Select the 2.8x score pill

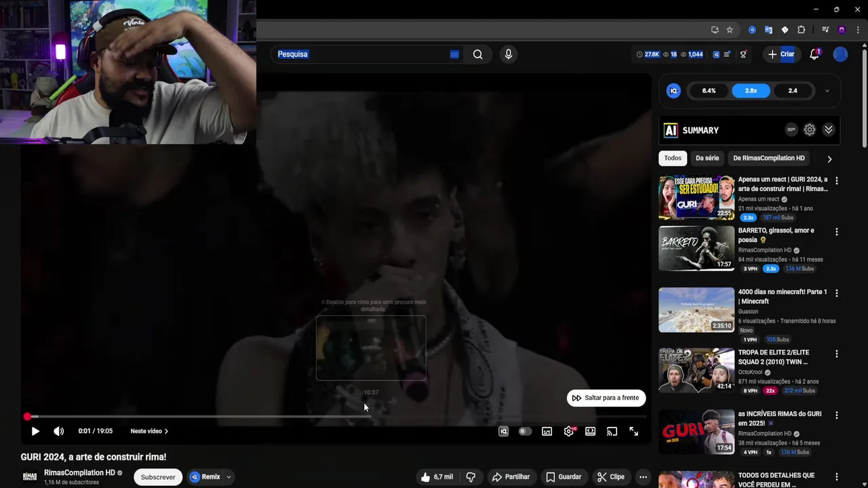tap(751, 91)
